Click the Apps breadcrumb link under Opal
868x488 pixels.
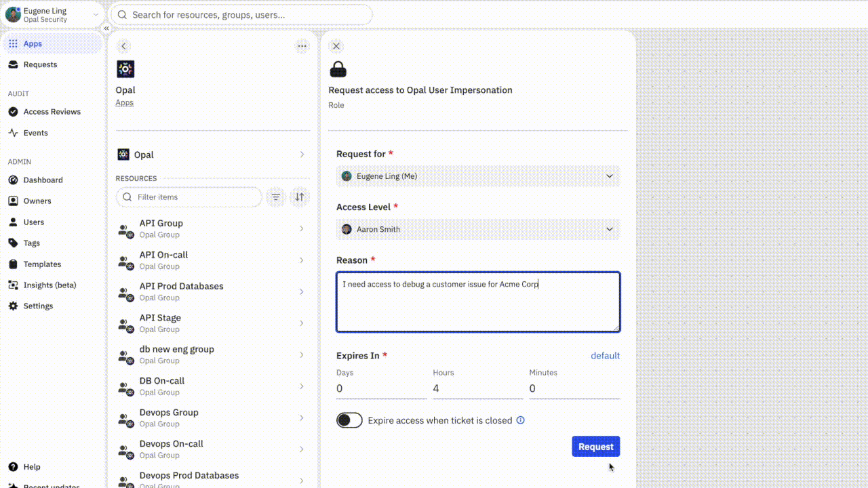[x=125, y=103]
